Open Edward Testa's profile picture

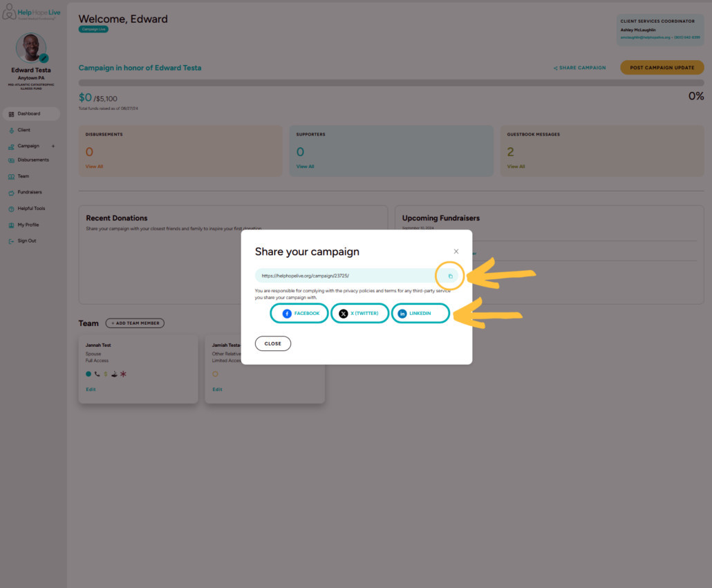(x=31, y=47)
